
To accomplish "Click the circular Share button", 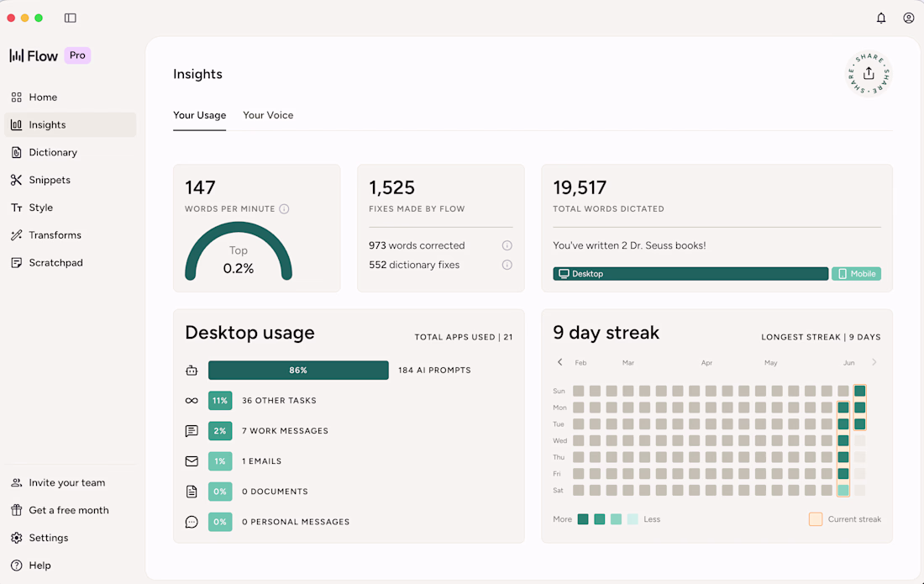I will (x=869, y=74).
